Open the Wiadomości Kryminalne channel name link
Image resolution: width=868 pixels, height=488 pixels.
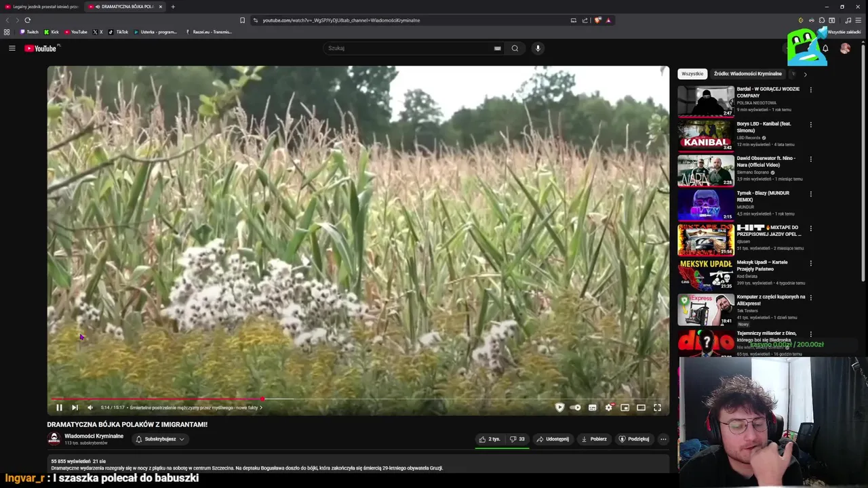coord(94,436)
